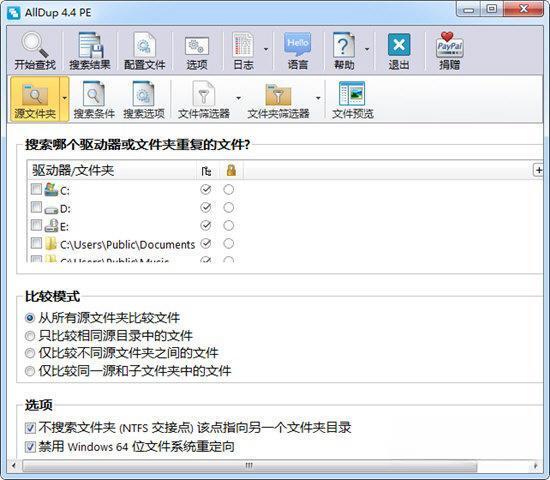Toggle lock circle for E: drive
Image resolution: width=550 pixels, height=480 pixels.
coord(229,225)
